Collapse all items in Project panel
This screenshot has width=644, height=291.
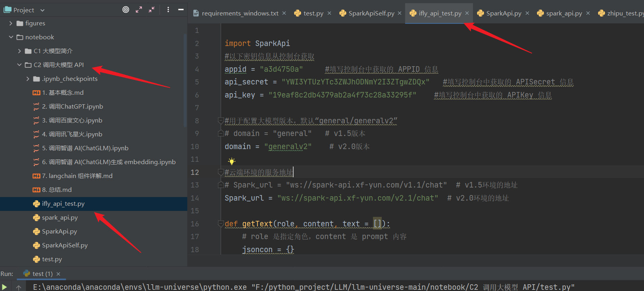click(152, 10)
